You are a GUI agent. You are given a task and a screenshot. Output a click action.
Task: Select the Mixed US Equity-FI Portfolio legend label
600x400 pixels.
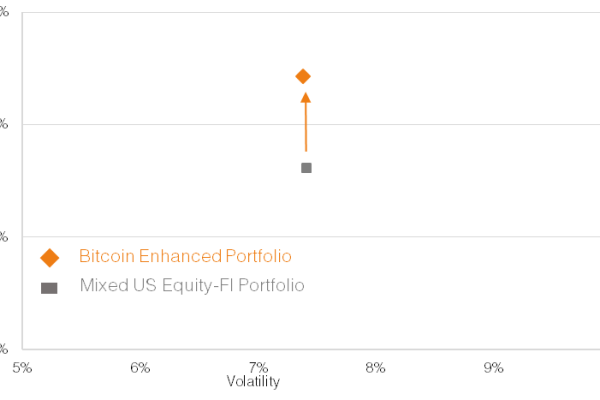point(192,286)
